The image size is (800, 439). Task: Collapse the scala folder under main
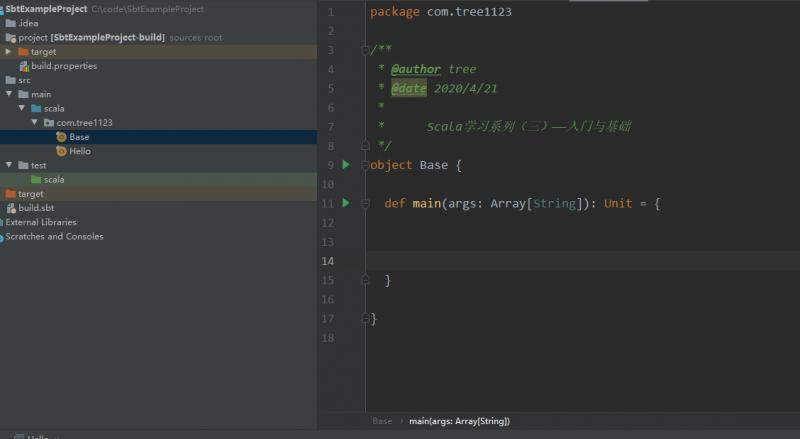22,108
